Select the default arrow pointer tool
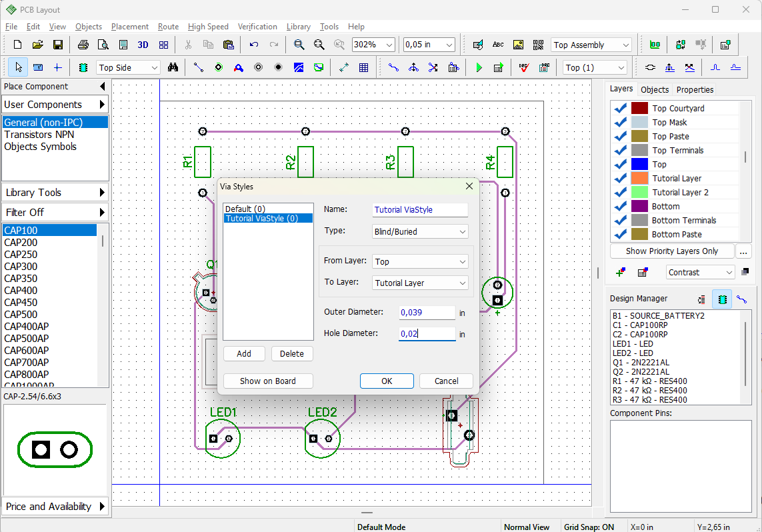 click(x=19, y=67)
